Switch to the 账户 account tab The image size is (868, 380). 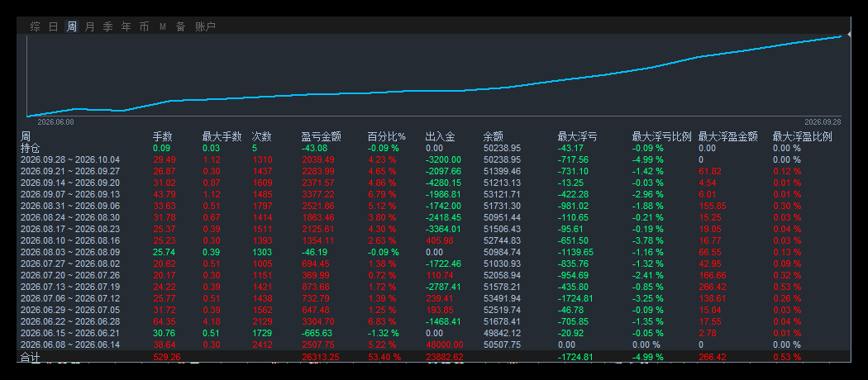pos(205,26)
